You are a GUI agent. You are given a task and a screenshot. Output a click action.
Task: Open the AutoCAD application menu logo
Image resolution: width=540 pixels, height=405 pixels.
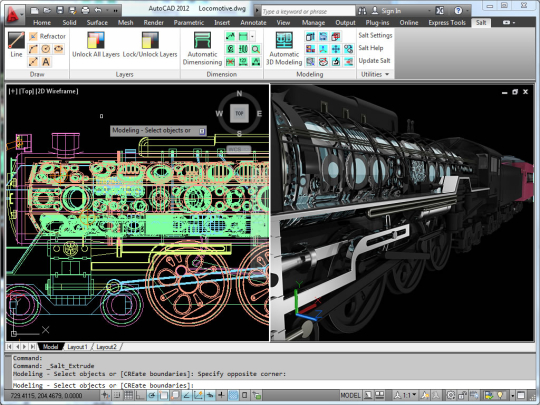[x=14, y=14]
